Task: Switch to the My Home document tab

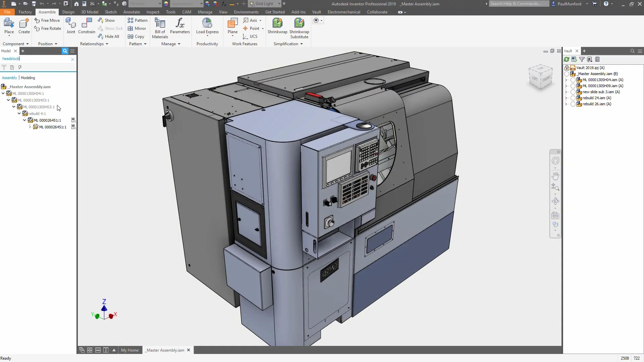Action: [130, 350]
